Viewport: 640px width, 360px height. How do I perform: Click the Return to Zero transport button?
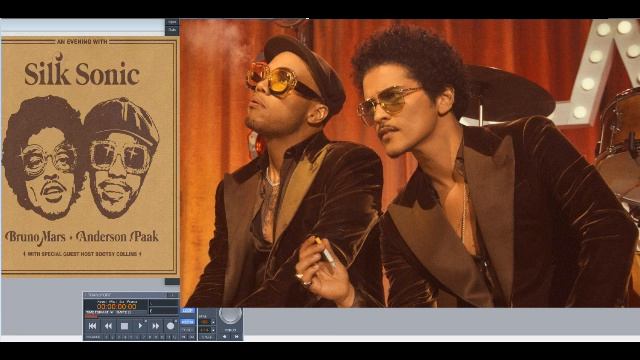click(x=92, y=326)
